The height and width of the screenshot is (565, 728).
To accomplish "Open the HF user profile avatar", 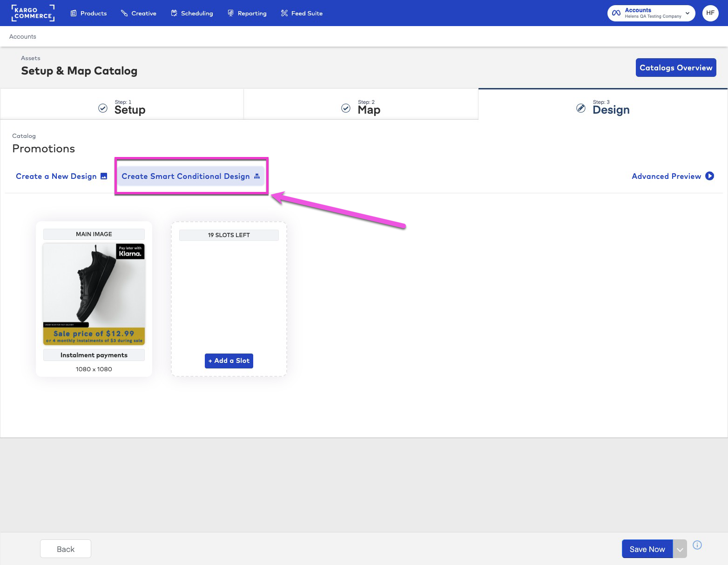I will (710, 13).
